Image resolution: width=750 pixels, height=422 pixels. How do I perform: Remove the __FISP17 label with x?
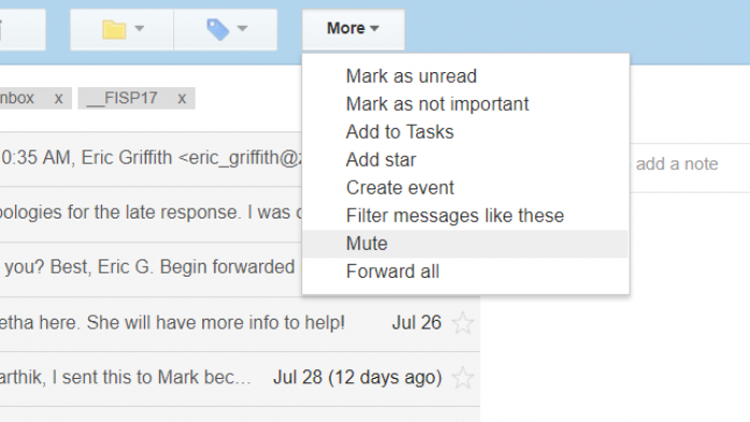coord(182,99)
